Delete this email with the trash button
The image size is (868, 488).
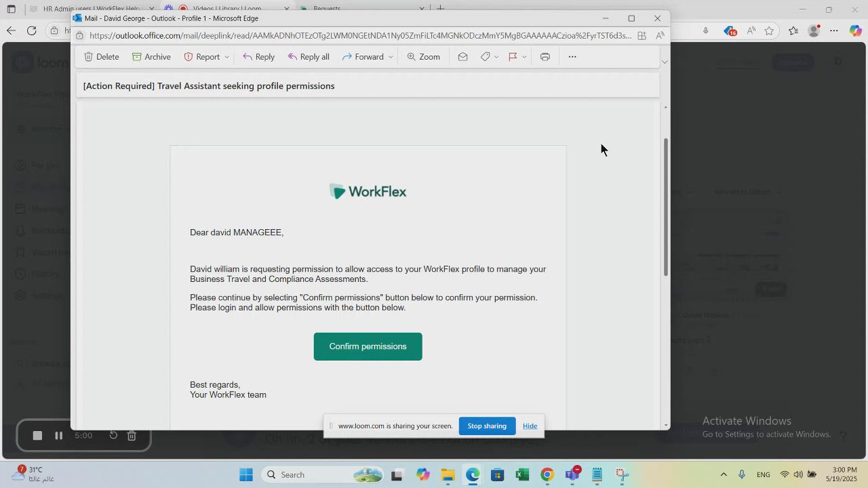coord(101,57)
